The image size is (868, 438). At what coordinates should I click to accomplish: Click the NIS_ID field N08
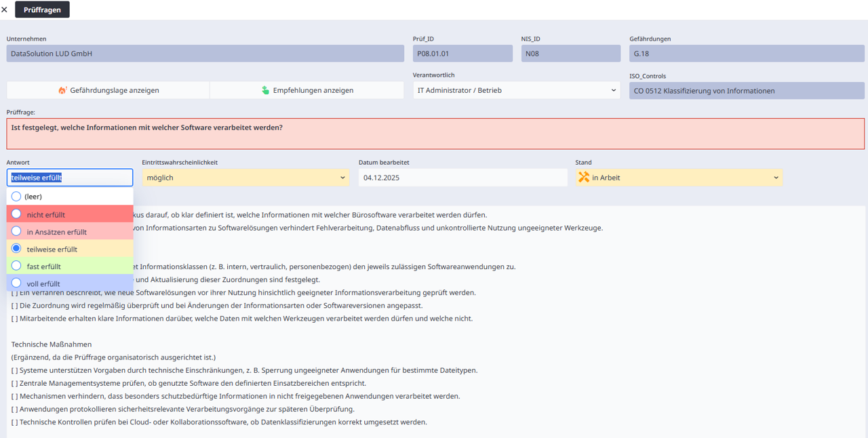click(x=571, y=54)
